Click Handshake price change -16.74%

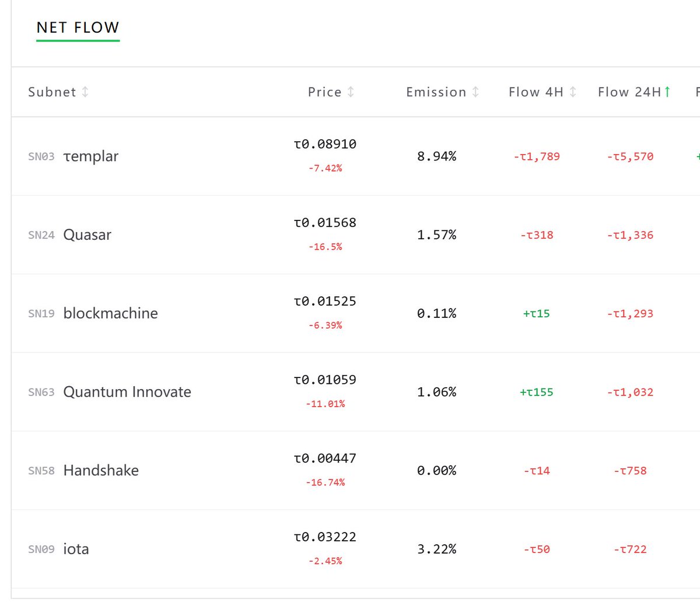click(325, 482)
